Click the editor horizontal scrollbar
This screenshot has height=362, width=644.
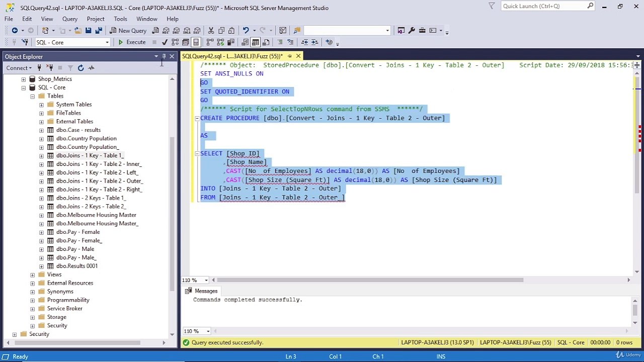pos(370,280)
